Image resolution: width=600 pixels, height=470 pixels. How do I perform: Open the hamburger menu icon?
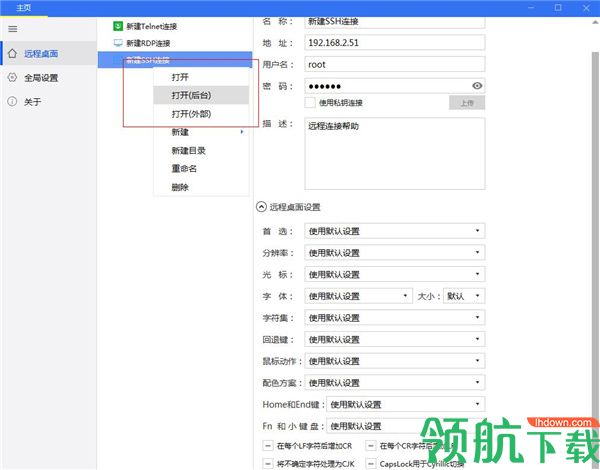tap(13, 29)
